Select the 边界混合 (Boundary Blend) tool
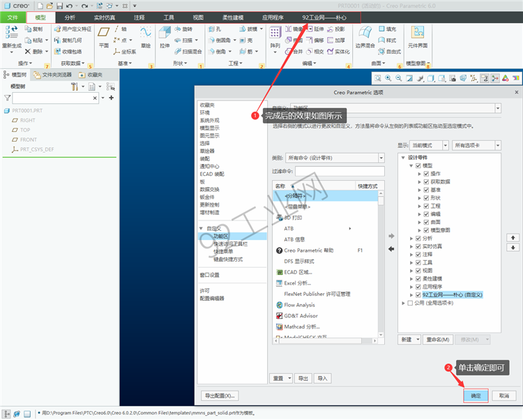 coord(365,37)
